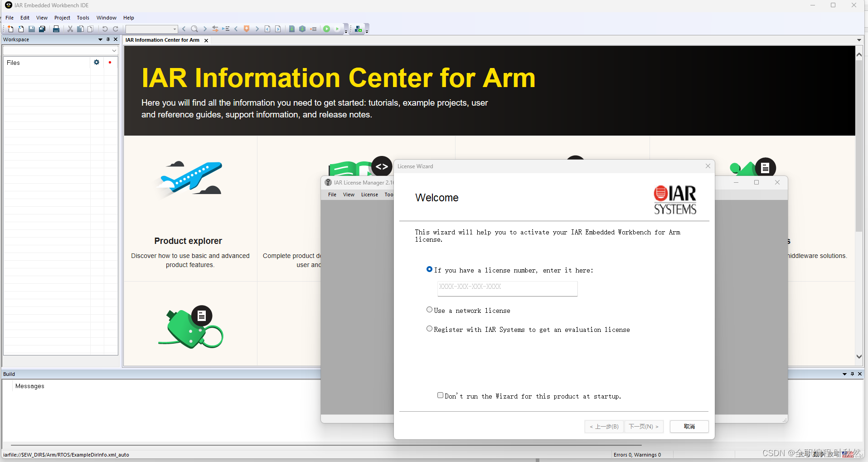The width and height of the screenshot is (868, 462).
Task: Open the Build panel menu arrow
Action: point(844,374)
